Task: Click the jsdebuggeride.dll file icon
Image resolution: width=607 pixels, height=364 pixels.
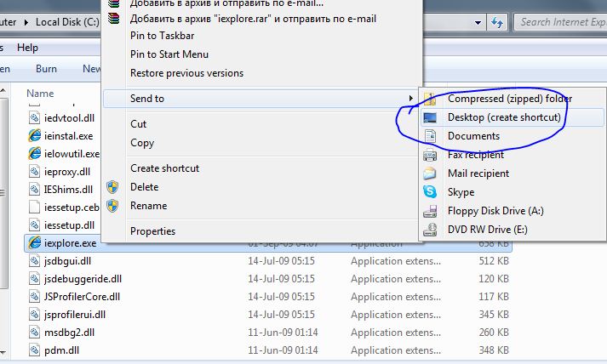Action: tap(34, 278)
